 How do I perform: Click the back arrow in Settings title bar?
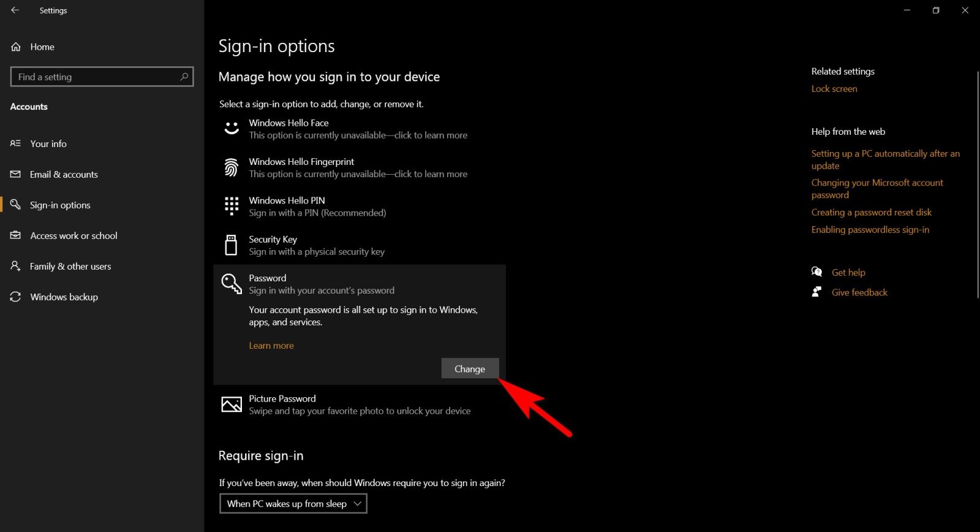(15, 10)
